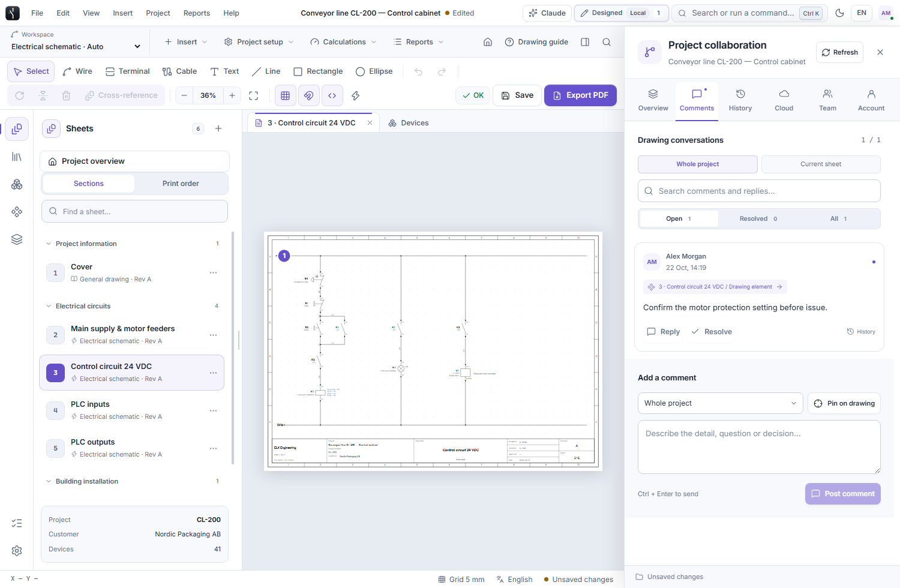The width and height of the screenshot is (900, 588).
Task: Show All comments filter
Action: click(839, 219)
